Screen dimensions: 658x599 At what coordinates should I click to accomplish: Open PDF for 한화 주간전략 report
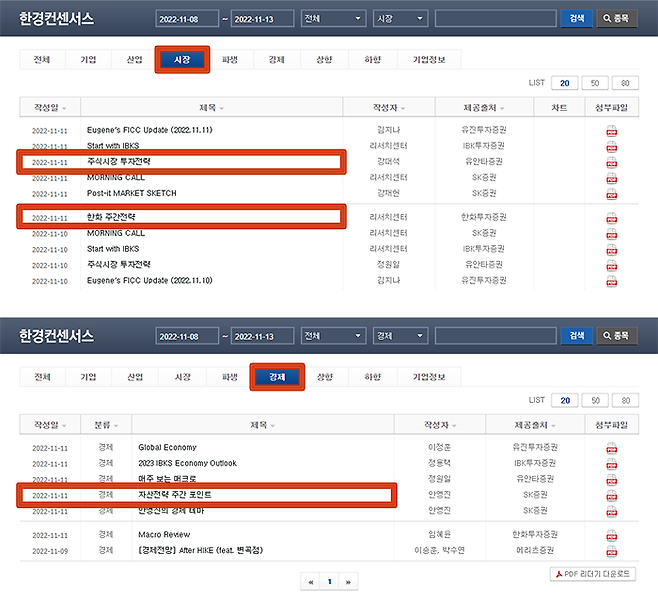click(x=611, y=218)
